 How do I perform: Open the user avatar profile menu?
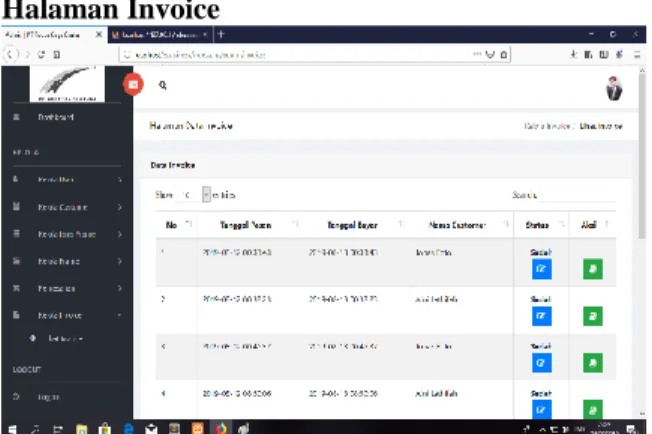coord(614,88)
